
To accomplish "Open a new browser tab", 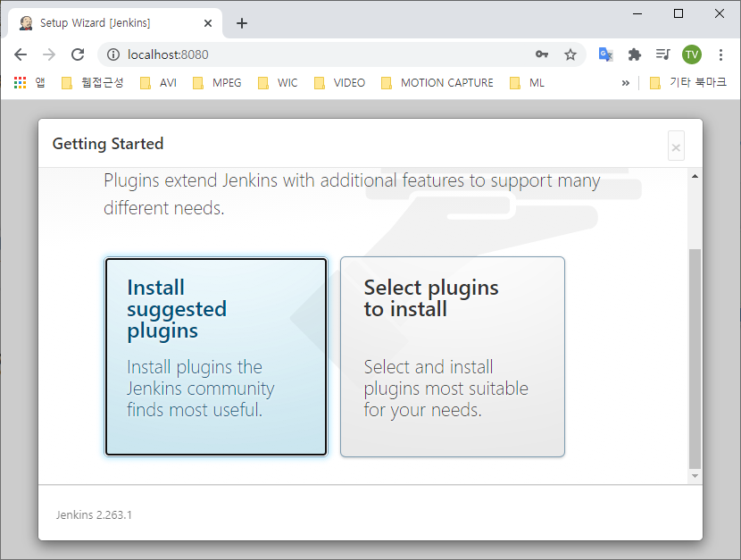I will click(242, 23).
